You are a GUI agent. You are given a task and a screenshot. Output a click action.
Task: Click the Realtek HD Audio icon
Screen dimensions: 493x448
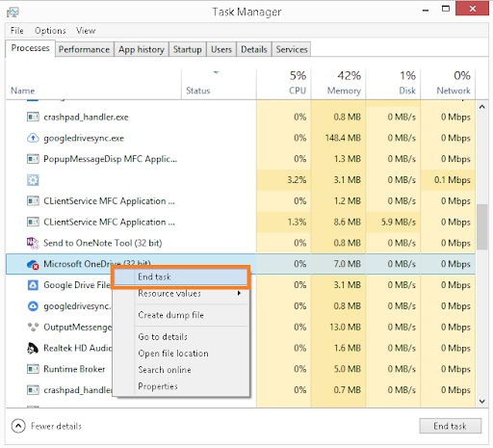click(x=33, y=348)
